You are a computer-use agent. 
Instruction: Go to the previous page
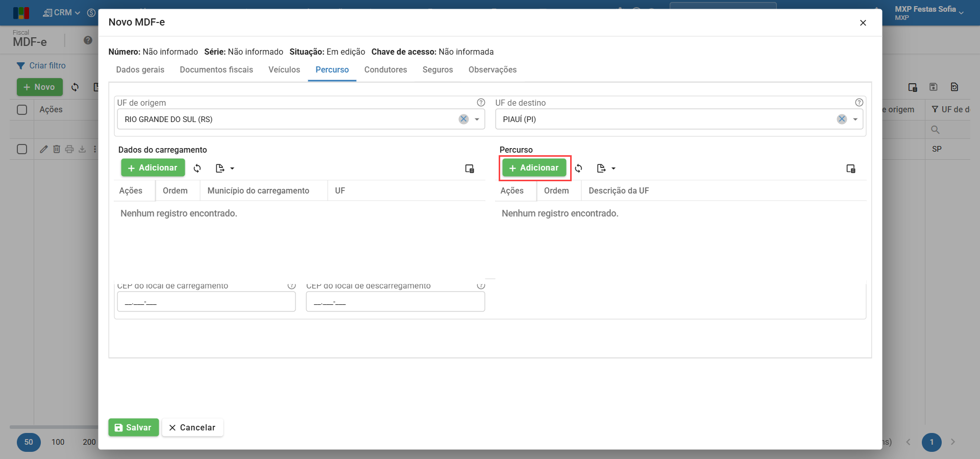coord(909,442)
